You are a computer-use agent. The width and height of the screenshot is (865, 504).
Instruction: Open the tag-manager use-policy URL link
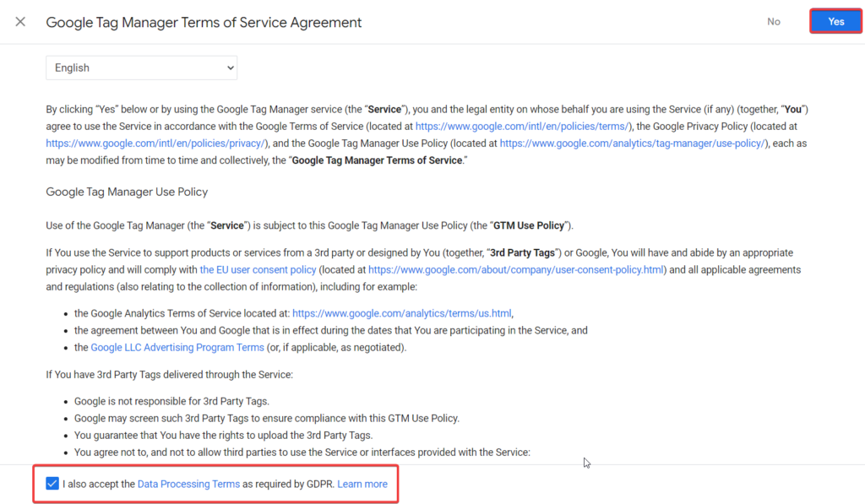click(634, 144)
